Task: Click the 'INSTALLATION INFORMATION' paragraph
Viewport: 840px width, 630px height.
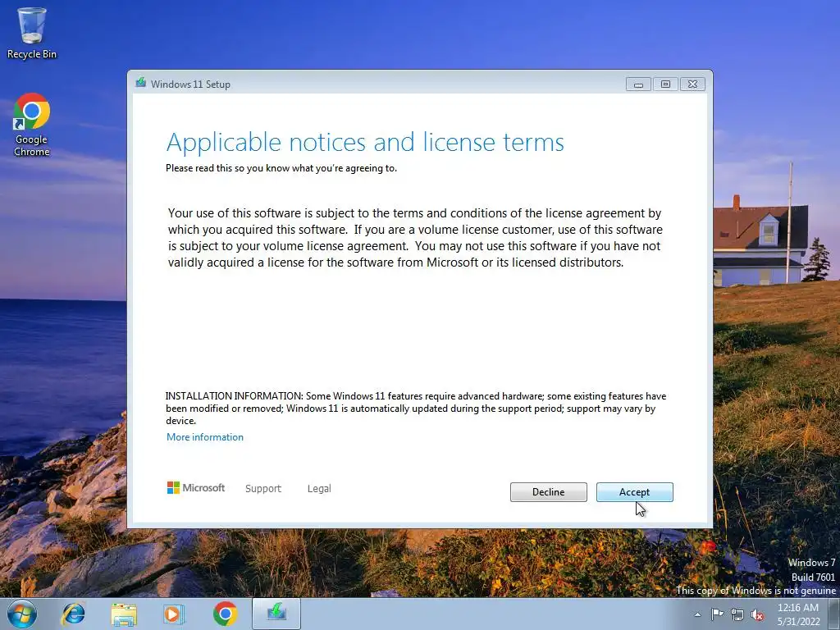Action: click(x=416, y=409)
